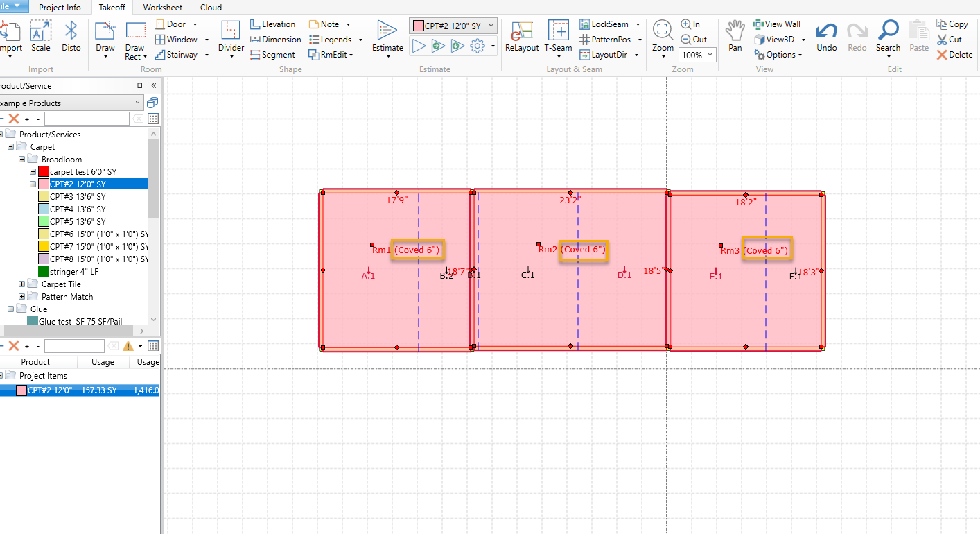Open the Door dropdown
Image resolution: width=980 pixels, height=534 pixels.
click(195, 24)
